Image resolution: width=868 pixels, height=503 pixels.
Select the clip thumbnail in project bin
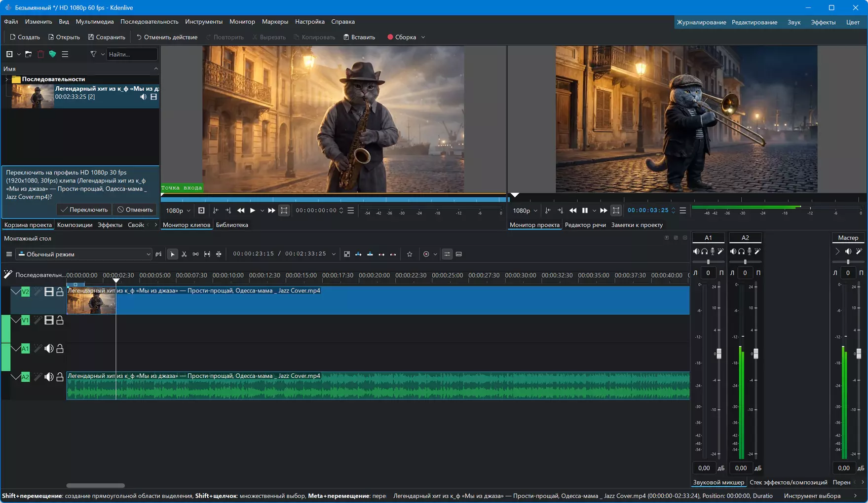33,96
